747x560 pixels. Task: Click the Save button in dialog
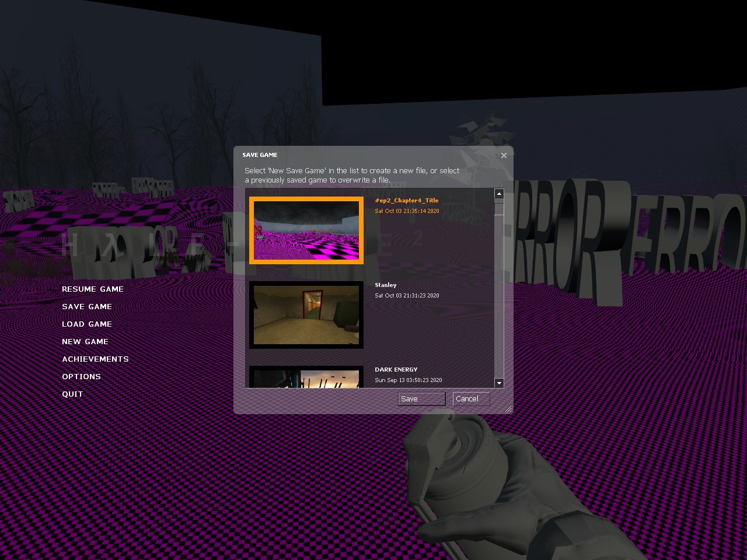pos(422,399)
